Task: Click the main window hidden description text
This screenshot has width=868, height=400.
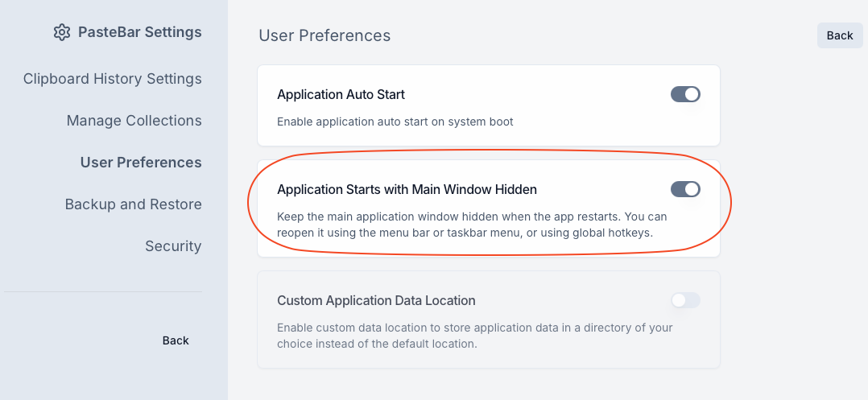Action: [472, 225]
